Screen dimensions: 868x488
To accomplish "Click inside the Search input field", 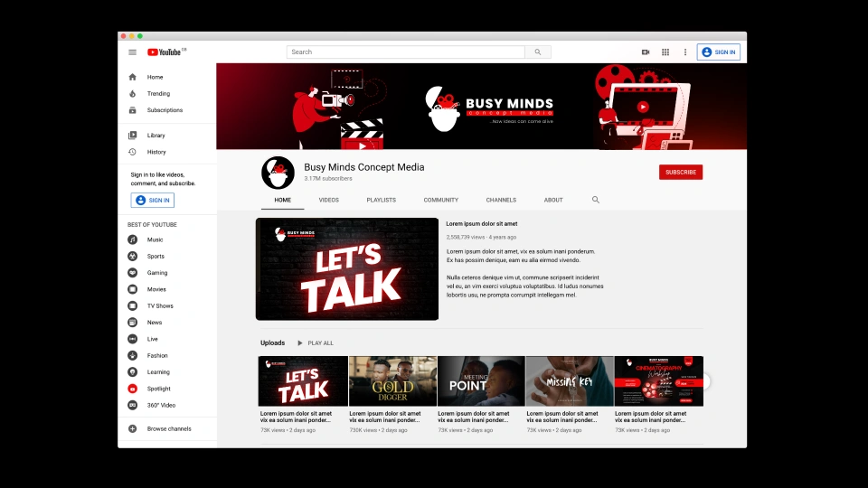I will tap(405, 52).
